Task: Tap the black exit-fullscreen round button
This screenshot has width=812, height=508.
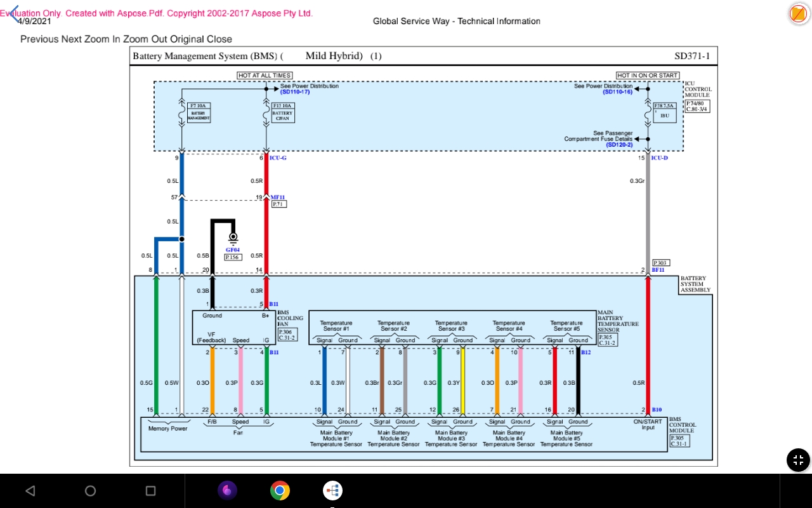Action: 798,460
